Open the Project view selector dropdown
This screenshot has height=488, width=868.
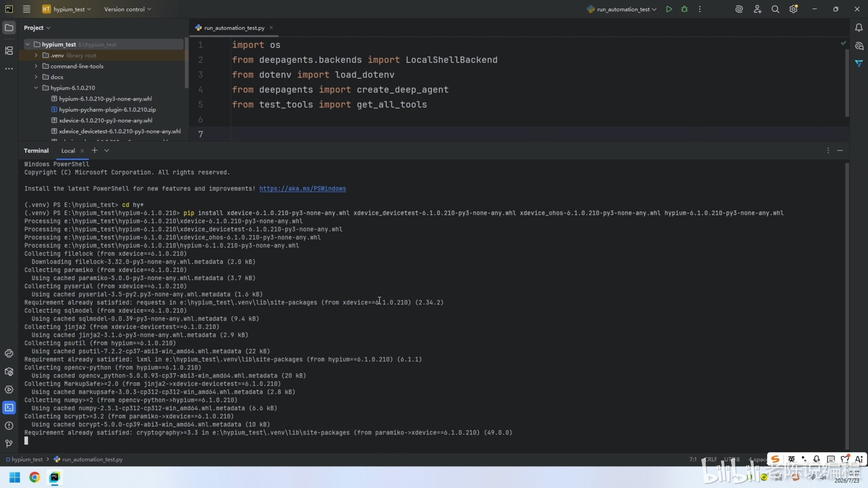[37, 28]
